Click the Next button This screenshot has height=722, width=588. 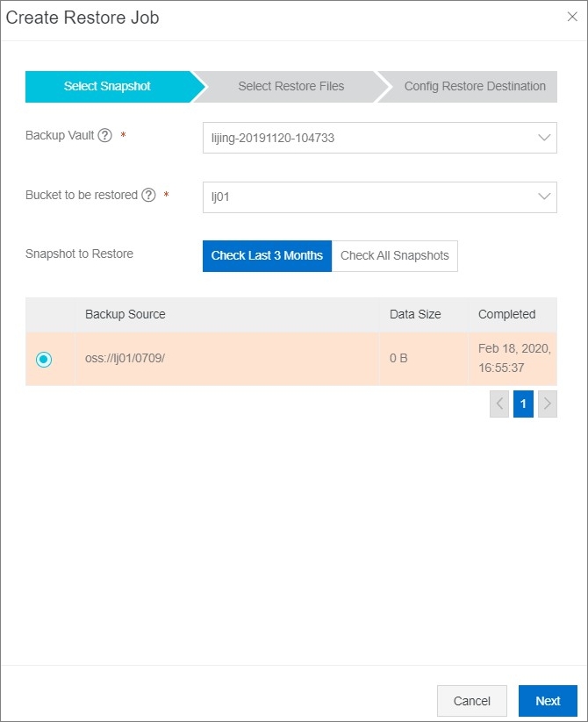click(548, 701)
